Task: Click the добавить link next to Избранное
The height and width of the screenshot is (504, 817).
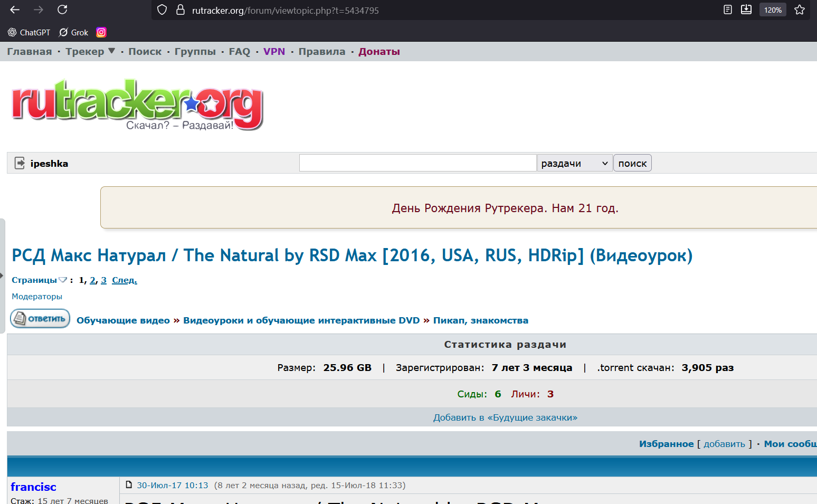Action: (724, 444)
